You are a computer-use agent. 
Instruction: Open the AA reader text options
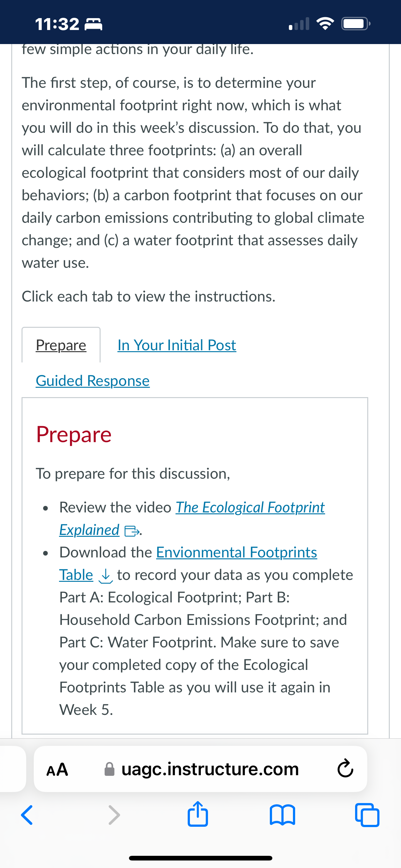57,770
